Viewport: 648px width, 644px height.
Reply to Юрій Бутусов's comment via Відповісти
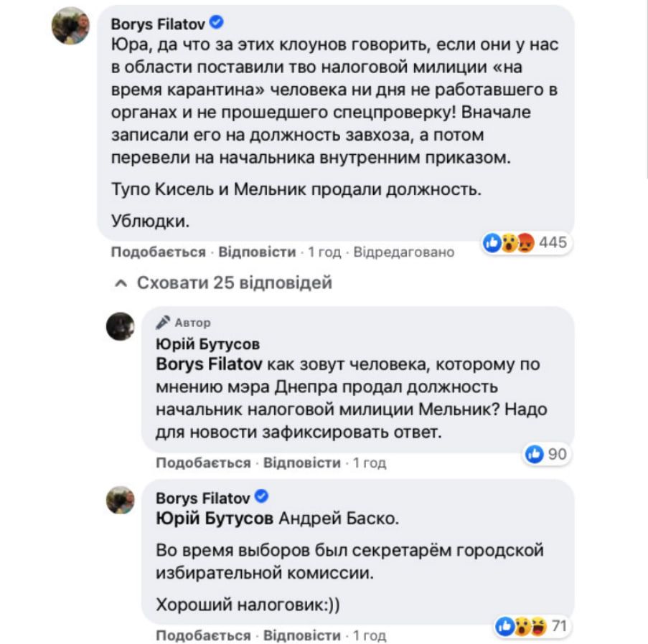(x=302, y=463)
